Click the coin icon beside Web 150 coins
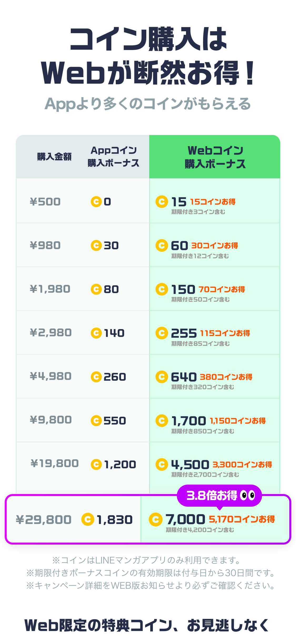The width and height of the screenshot is (296, 644). click(x=162, y=289)
